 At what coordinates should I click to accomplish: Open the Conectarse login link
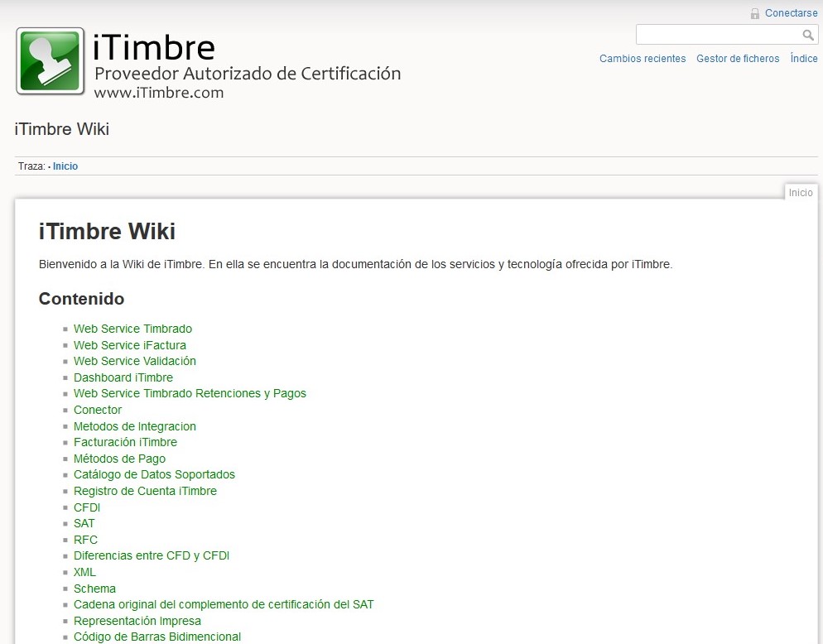tap(791, 13)
